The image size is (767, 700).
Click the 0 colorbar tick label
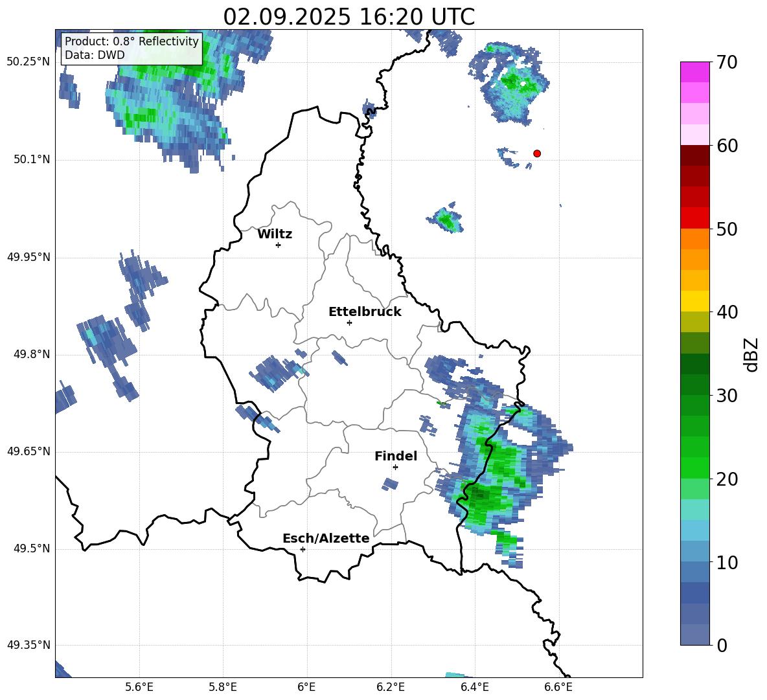722,646
